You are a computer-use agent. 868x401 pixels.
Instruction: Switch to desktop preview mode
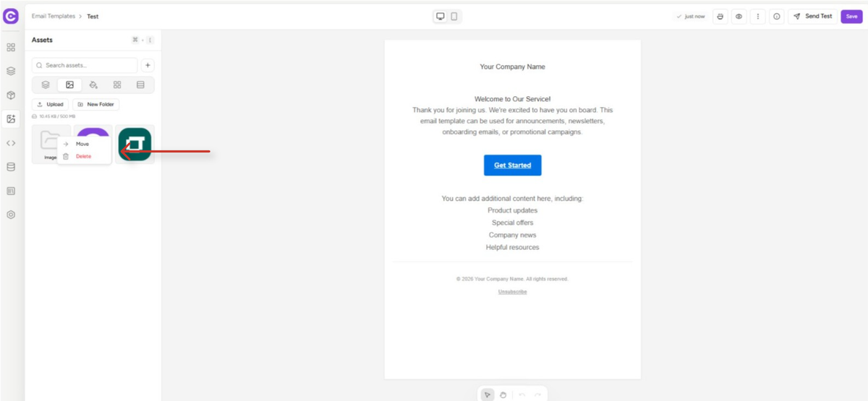pyautogui.click(x=441, y=16)
